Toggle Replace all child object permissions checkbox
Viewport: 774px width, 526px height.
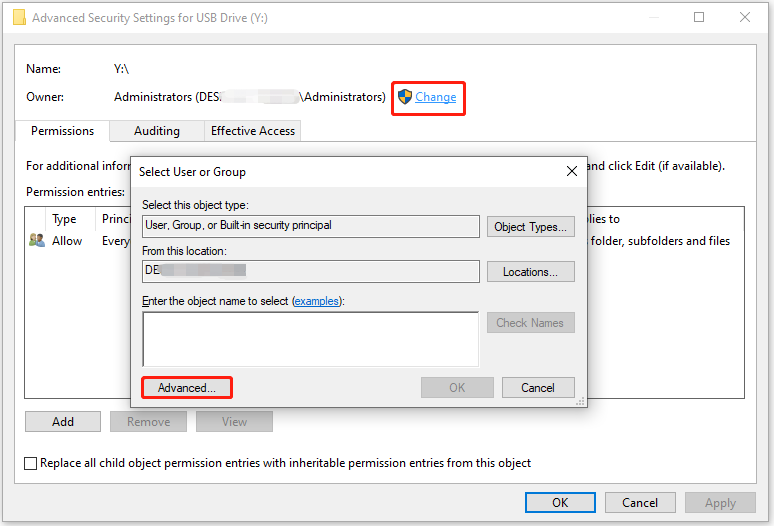pos(31,463)
